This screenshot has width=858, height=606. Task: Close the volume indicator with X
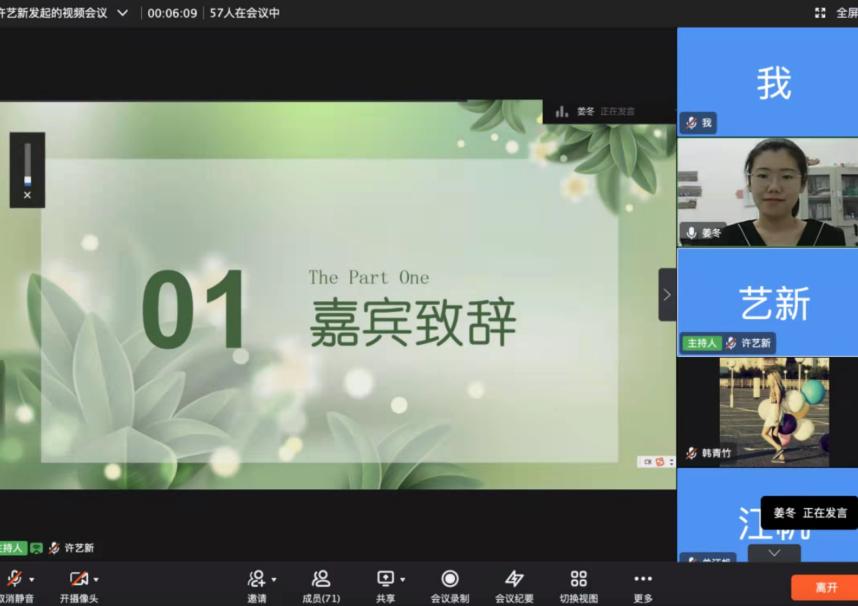pos(27,195)
